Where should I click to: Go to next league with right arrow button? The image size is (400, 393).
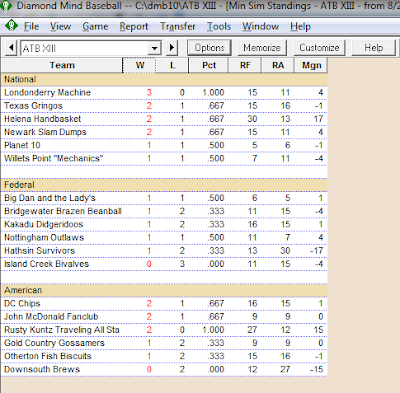coord(172,48)
